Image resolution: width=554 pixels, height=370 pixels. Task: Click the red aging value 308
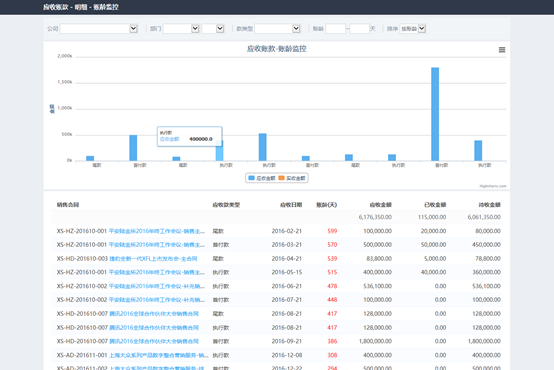click(332, 355)
